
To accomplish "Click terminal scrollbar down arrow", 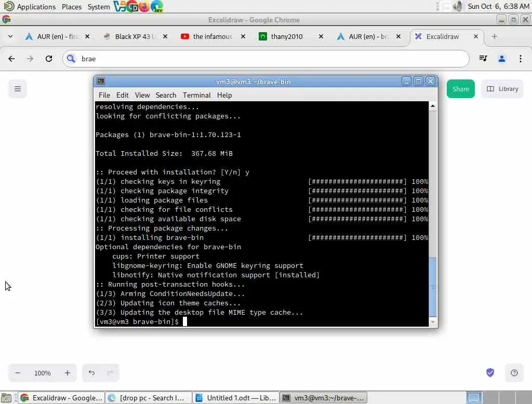I will [433, 322].
